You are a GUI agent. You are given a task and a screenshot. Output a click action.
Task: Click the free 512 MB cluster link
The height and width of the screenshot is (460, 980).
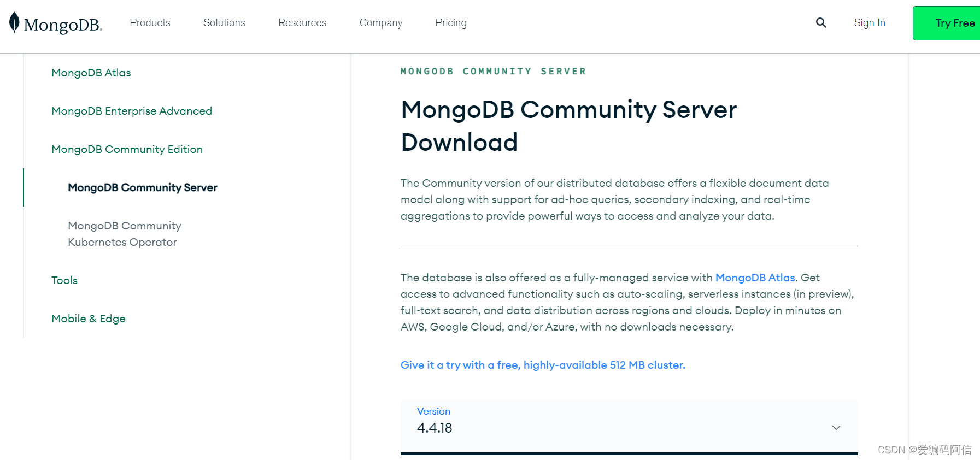tap(543, 365)
